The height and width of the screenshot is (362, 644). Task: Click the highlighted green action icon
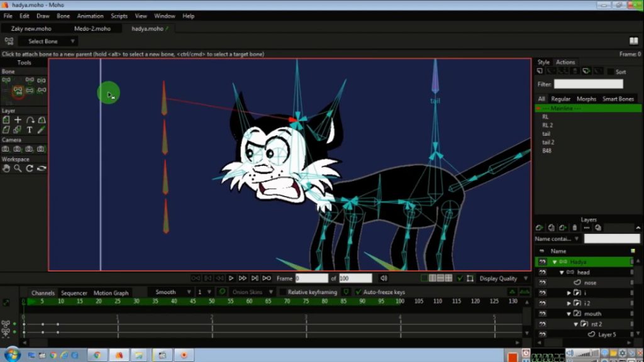pos(586,72)
